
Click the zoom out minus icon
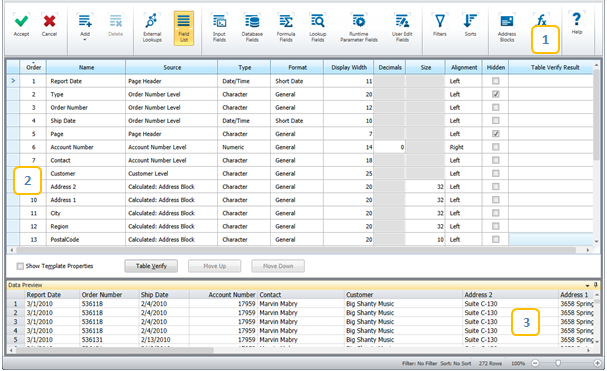pos(535,363)
